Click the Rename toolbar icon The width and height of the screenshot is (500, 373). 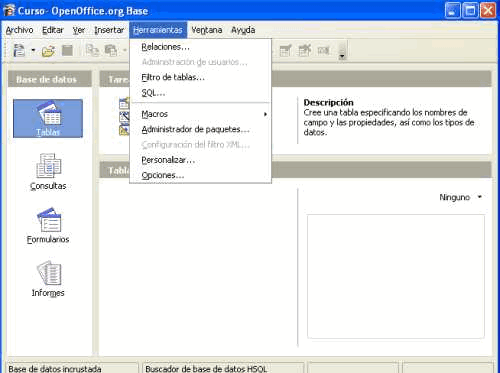323,51
